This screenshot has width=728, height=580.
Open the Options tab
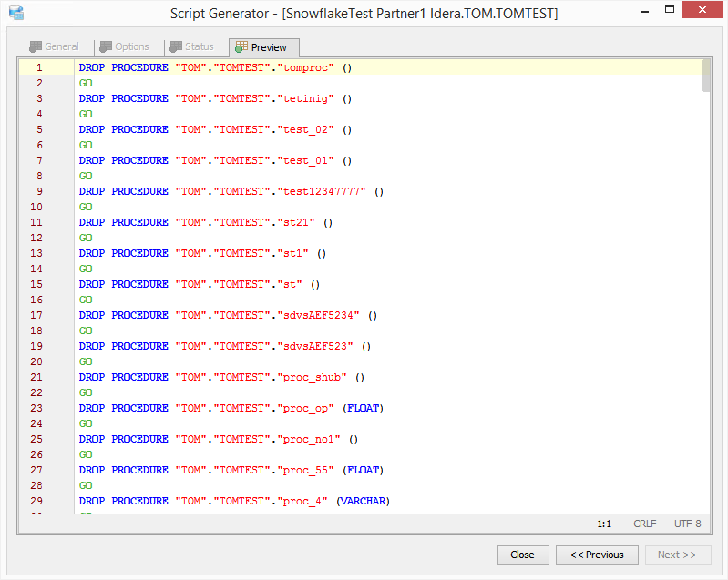pyautogui.click(x=125, y=46)
